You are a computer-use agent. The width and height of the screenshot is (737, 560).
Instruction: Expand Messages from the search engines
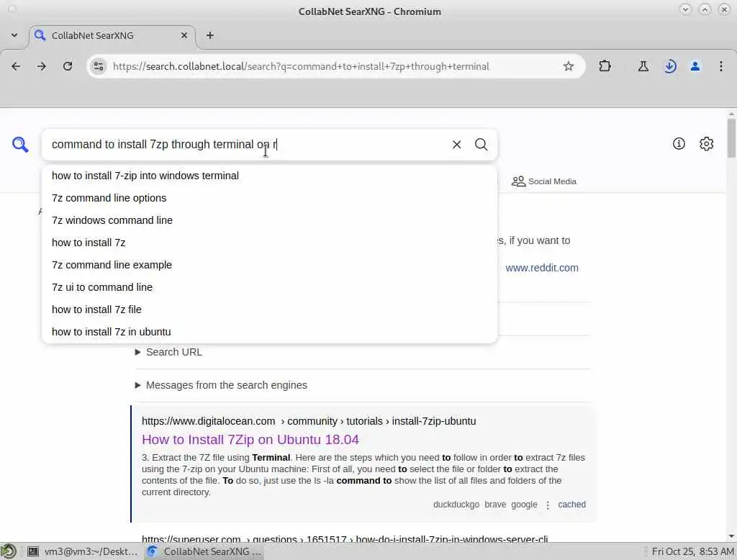pos(221,385)
